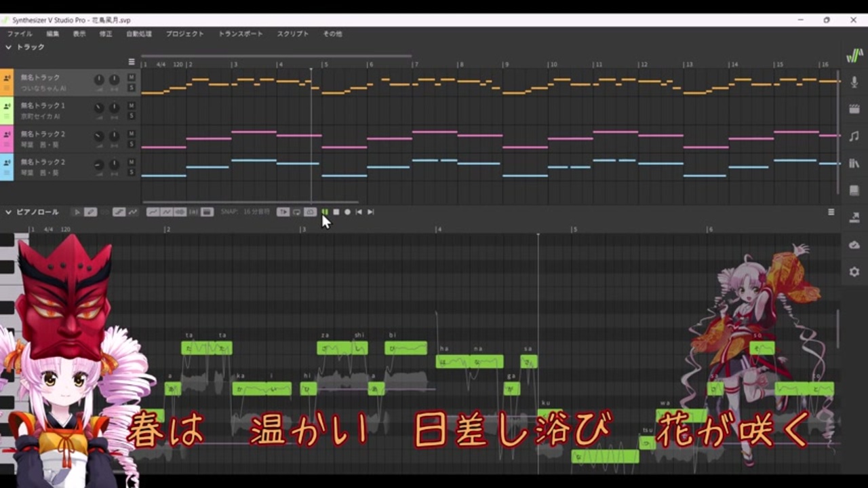Click the arrangement horizontal scrollbar above the ruler
Image resolution: width=868 pixels, height=488 pixels.
click(x=276, y=56)
